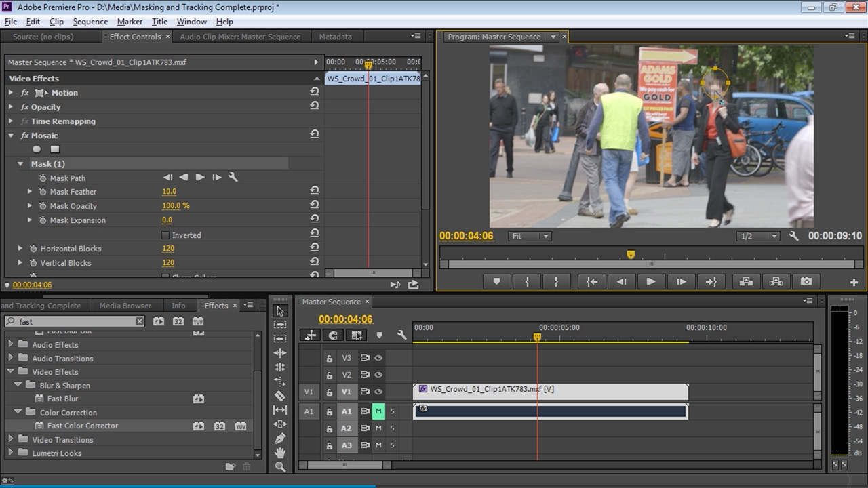Select the Selection tool arrow in Tools panel
The height and width of the screenshot is (488, 868).
click(x=280, y=310)
